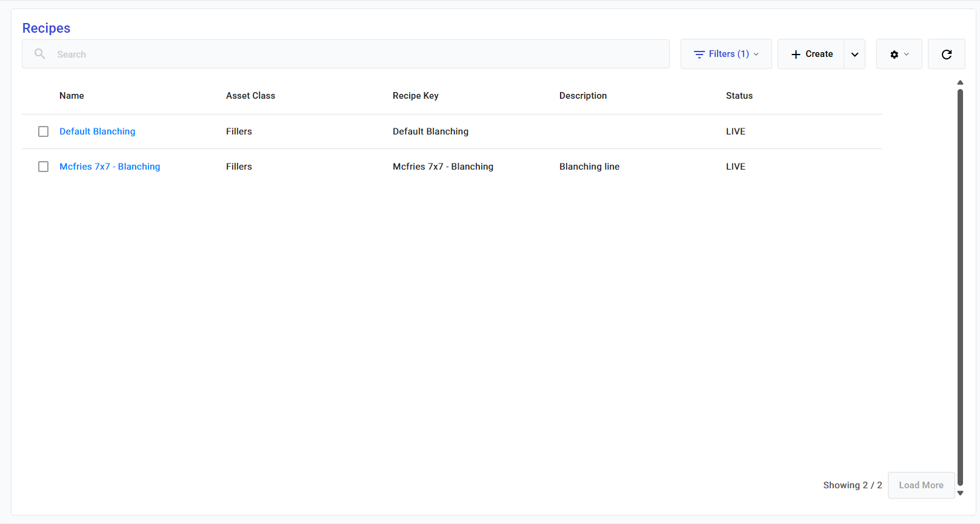Expand the Create dropdown arrow

point(855,55)
